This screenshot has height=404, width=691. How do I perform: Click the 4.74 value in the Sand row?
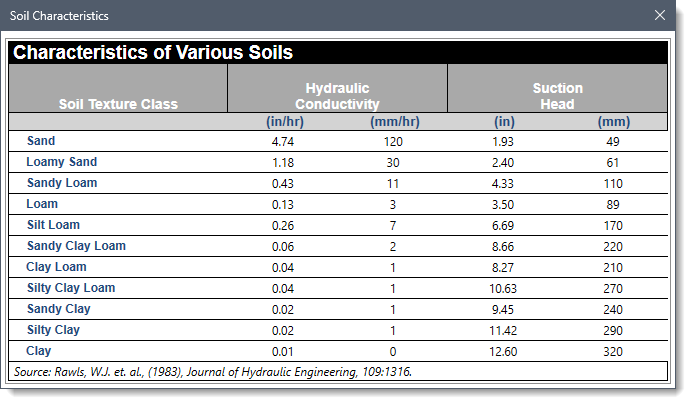283,142
